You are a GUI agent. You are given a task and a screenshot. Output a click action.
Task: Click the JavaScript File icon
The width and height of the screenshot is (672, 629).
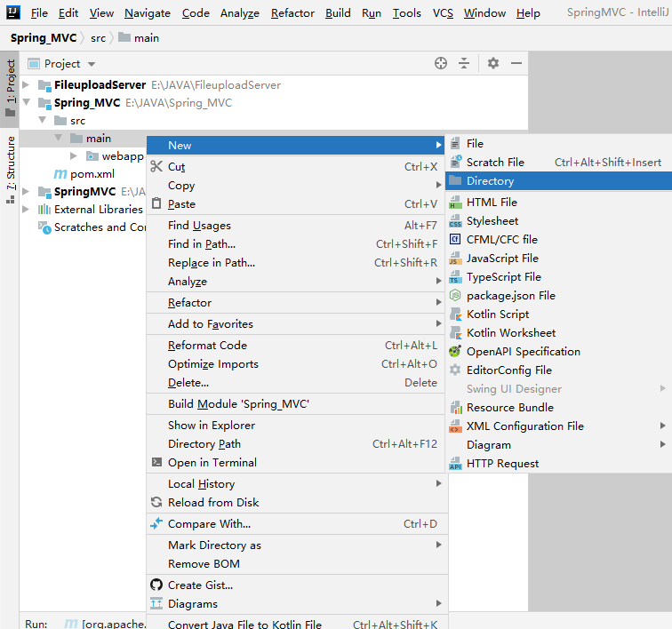click(455, 258)
